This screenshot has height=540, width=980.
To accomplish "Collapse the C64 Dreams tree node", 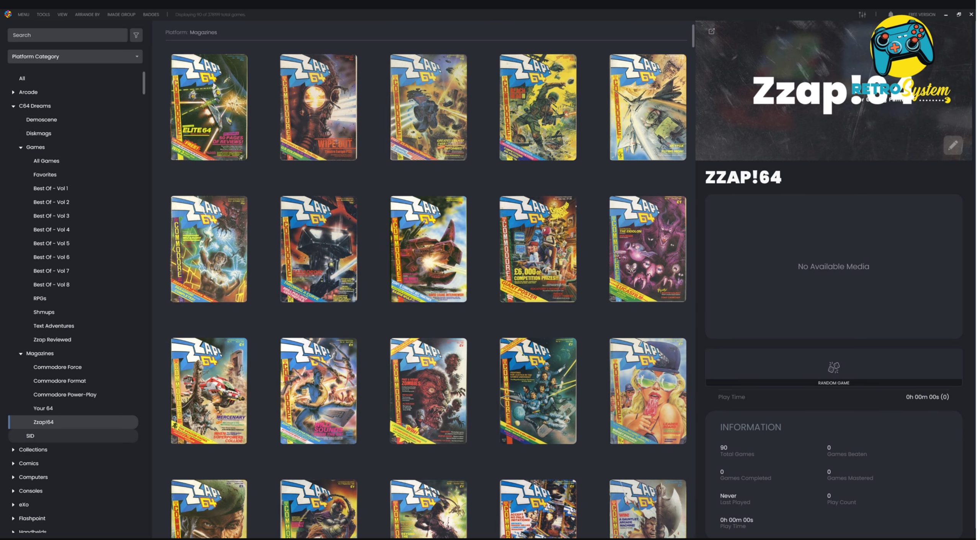I will pos(13,106).
